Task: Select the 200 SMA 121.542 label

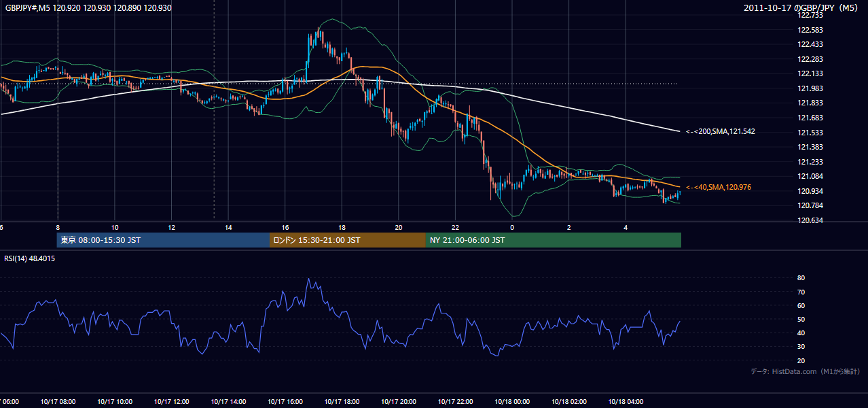Action: (720, 131)
